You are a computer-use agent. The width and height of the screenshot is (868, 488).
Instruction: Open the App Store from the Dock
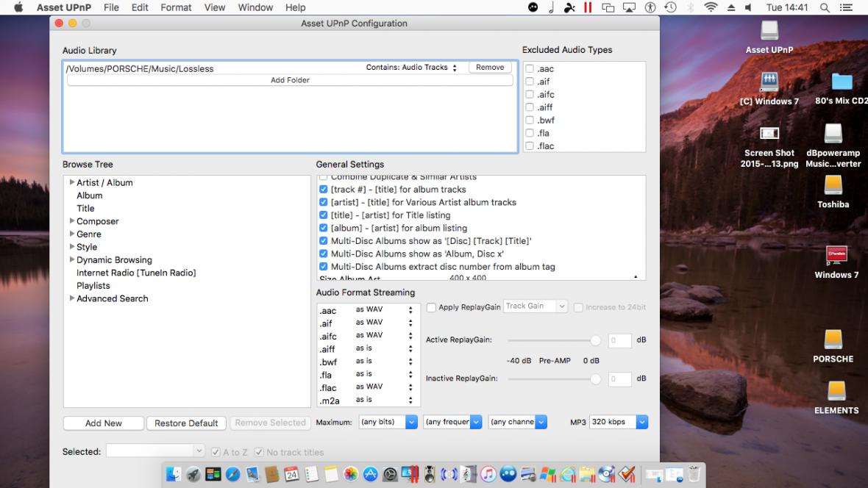coord(371,475)
